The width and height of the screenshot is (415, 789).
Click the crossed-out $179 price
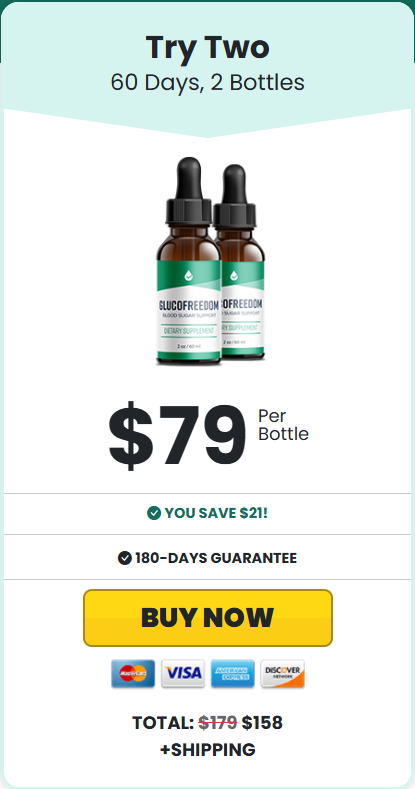(x=218, y=723)
